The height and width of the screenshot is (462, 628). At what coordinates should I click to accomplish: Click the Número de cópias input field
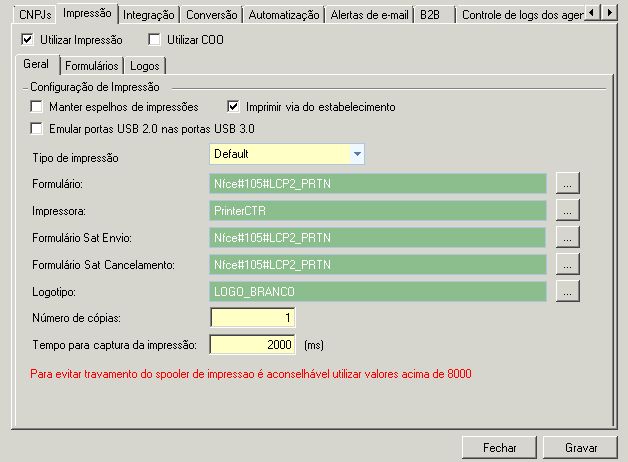pyautogui.click(x=253, y=318)
